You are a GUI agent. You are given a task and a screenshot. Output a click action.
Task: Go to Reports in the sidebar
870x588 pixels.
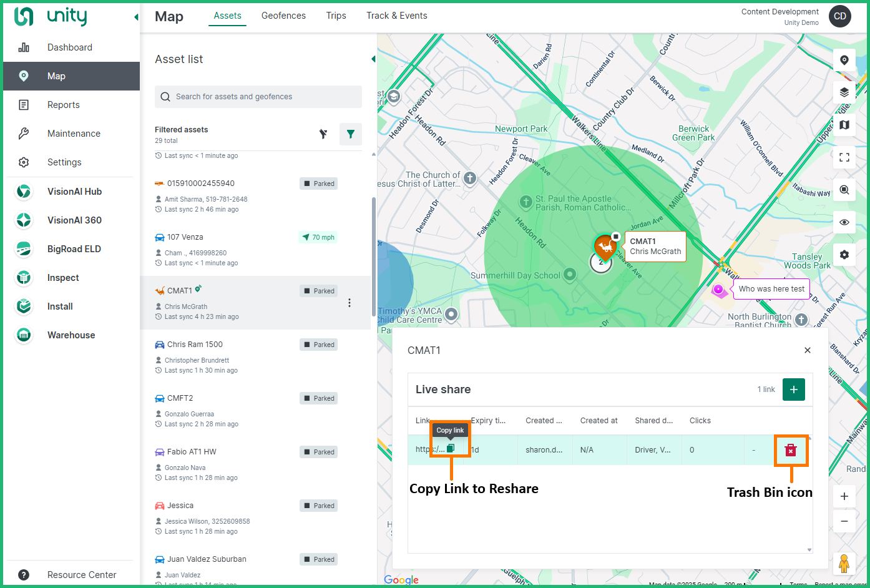[x=64, y=105]
